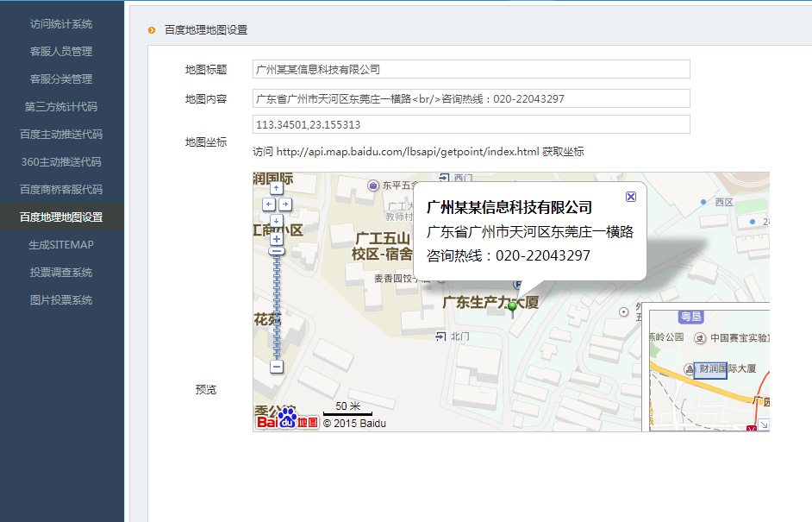This screenshot has width=812, height=522.
Task: Pan the map left with the arrow
Action: [x=269, y=204]
